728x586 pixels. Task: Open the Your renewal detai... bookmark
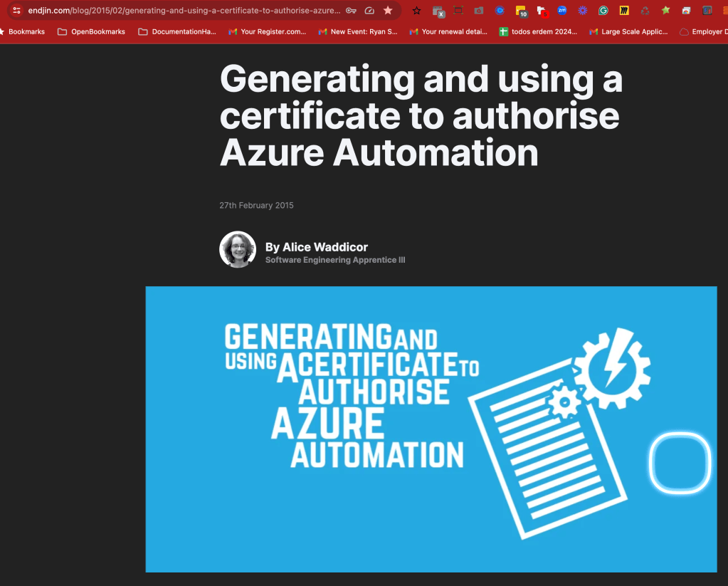[448, 31]
